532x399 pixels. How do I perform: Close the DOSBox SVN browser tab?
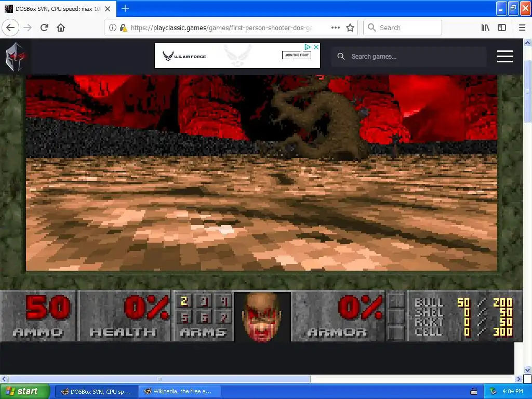coord(108,9)
